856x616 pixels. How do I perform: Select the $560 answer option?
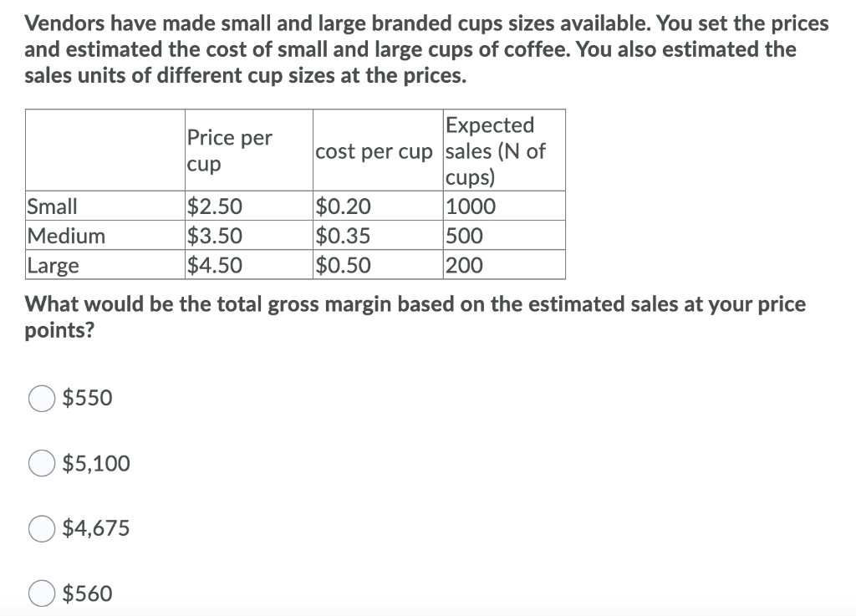coord(41,593)
